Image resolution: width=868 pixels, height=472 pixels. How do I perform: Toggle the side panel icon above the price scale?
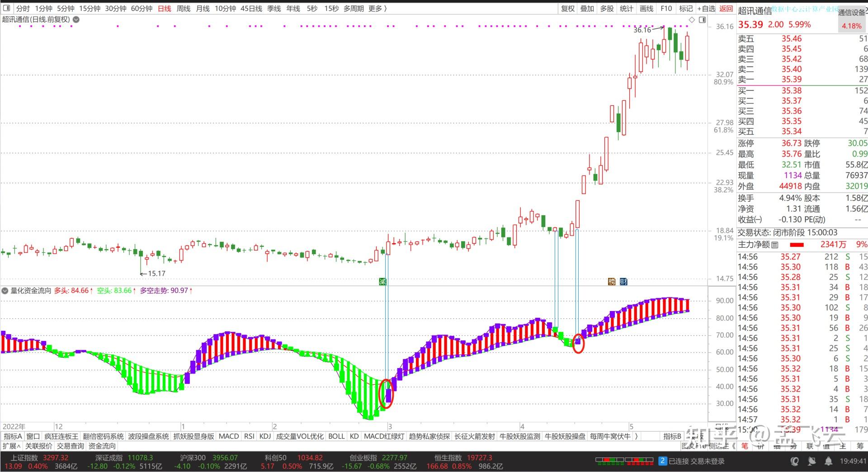[702, 19]
